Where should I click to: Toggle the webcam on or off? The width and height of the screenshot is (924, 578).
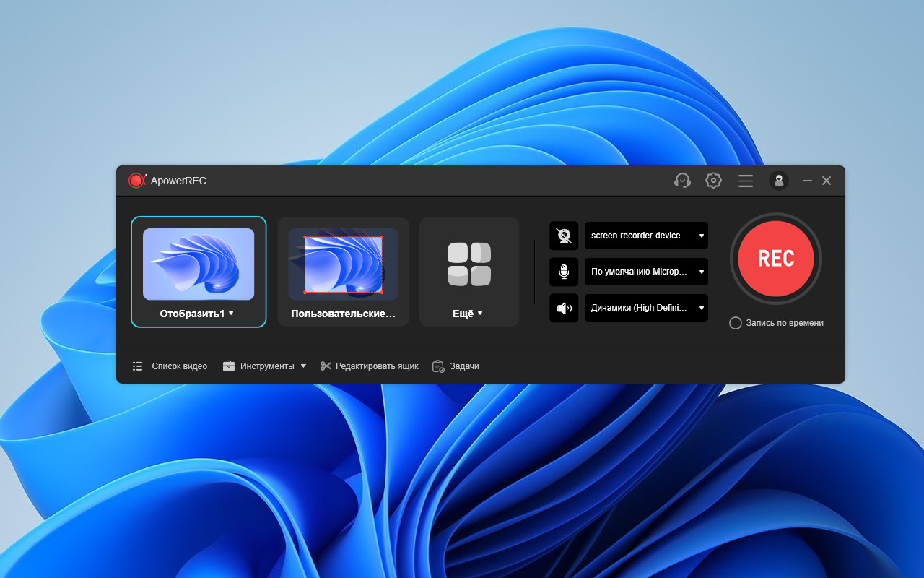(x=564, y=236)
